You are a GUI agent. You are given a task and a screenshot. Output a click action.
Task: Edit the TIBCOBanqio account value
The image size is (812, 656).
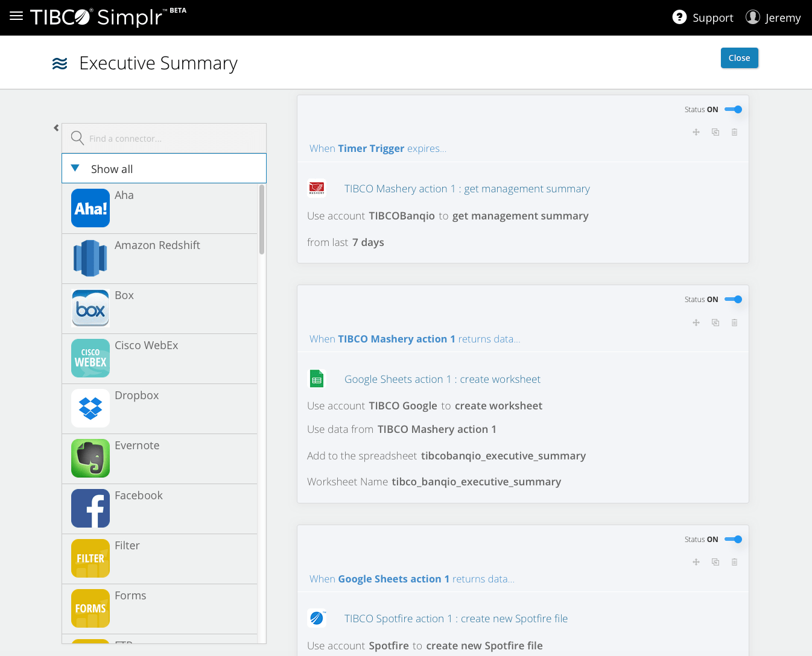pyautogui.click(x=402, y=216)
